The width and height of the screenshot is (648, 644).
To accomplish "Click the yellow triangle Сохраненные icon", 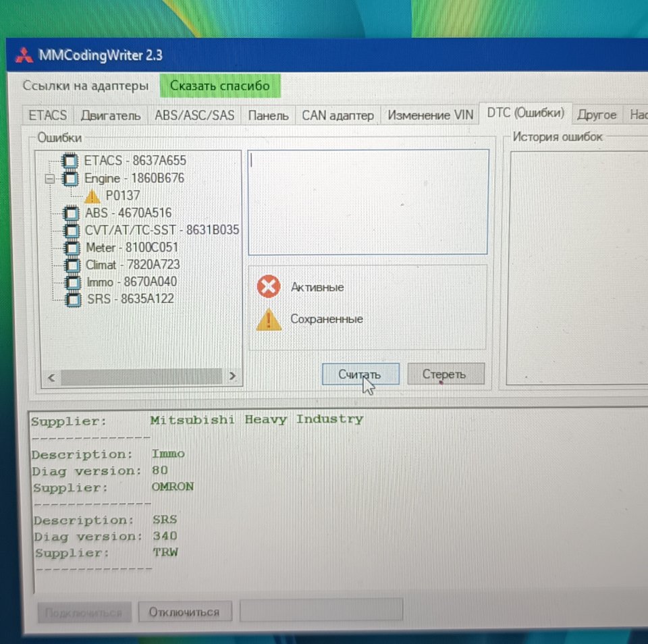I will [269, 319].
